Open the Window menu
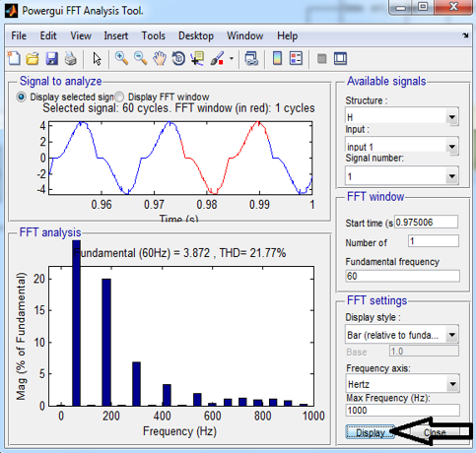The image size is (476, 453). pos(245,35)
